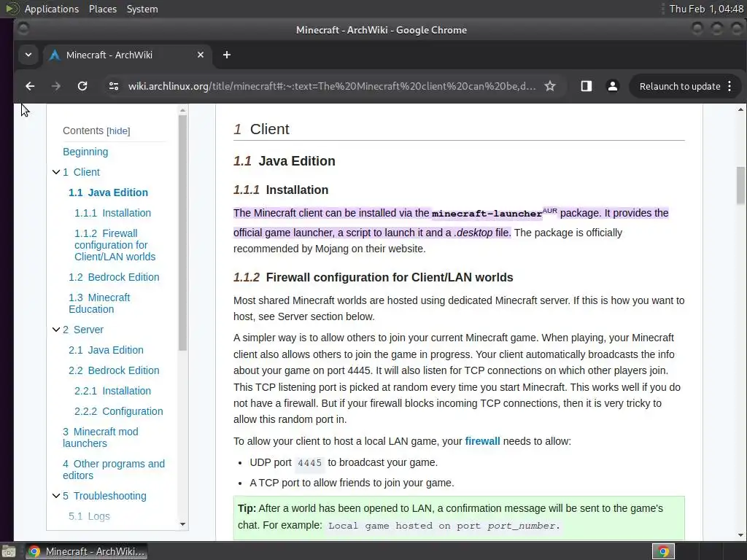Click the 1.1.1 Installation article heading

[281, 190]
